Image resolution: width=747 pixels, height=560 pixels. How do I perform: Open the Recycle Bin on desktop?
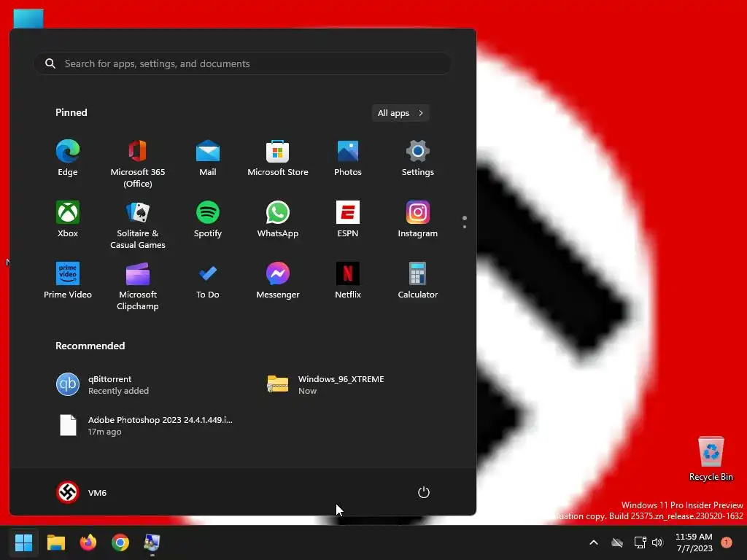pos(711,459)
